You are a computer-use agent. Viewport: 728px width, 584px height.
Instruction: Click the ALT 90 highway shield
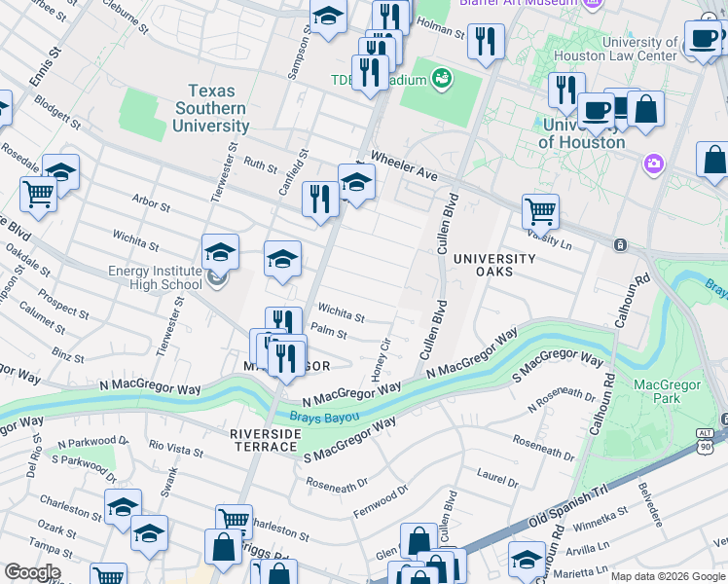(x=705, y=441)
